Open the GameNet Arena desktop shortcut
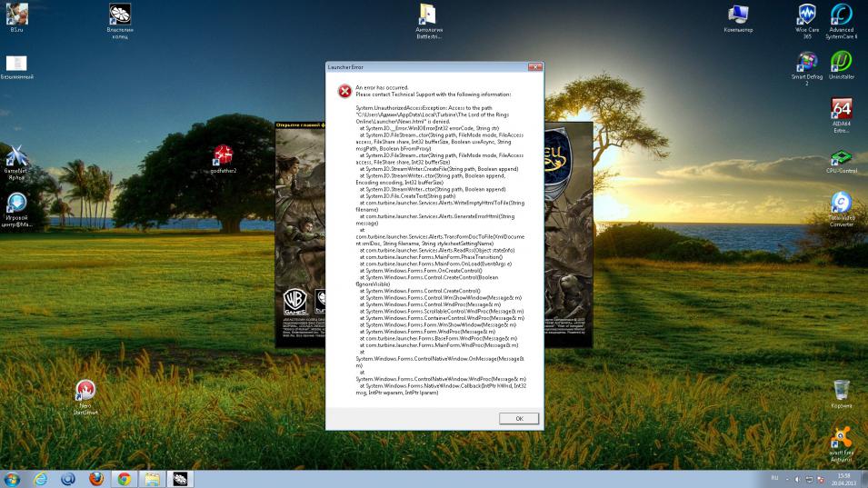 pos(16,163)
